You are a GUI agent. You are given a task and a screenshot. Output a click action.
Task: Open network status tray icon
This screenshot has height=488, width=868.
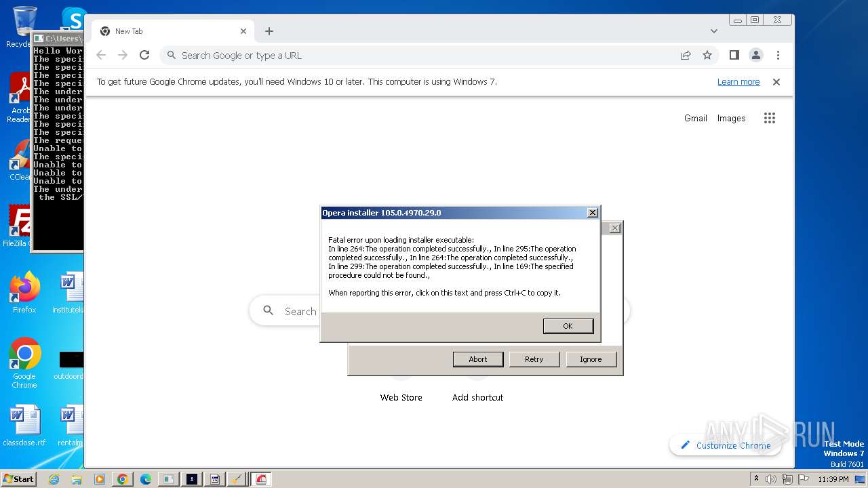click(787, 479)
